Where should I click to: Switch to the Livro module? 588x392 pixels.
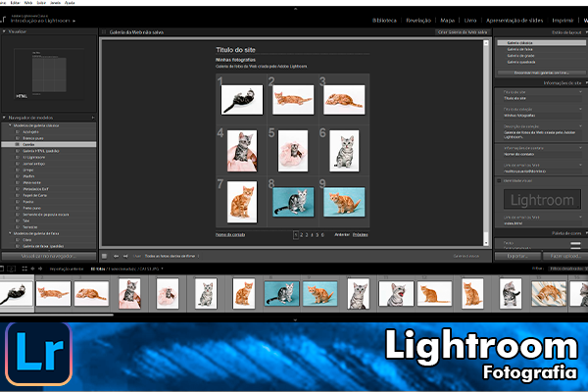tap(470, 21)
